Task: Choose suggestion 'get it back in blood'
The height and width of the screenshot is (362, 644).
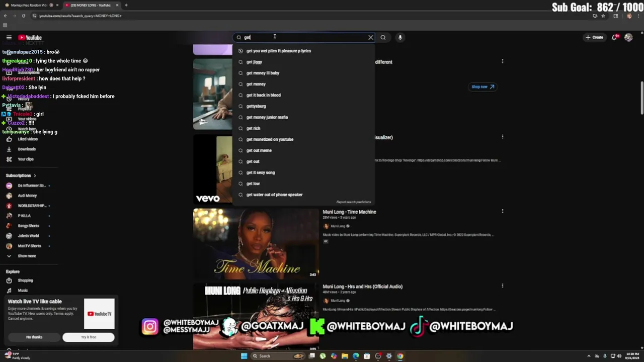Action: click(x=303, y=95)
